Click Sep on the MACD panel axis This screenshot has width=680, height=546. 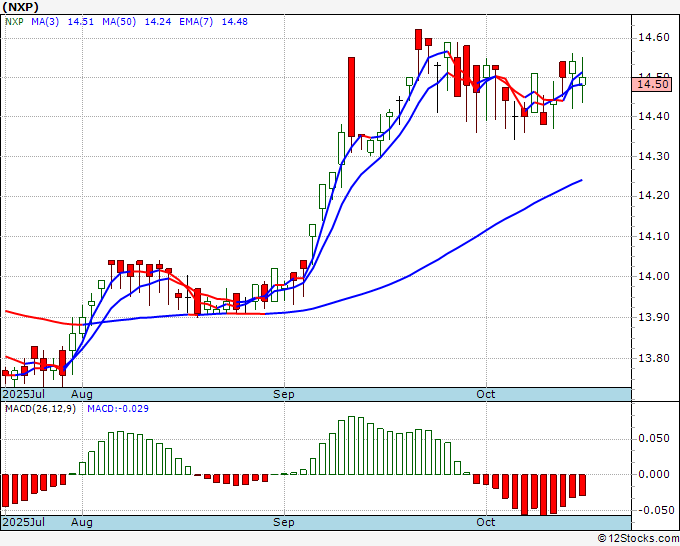click(284, 522)
